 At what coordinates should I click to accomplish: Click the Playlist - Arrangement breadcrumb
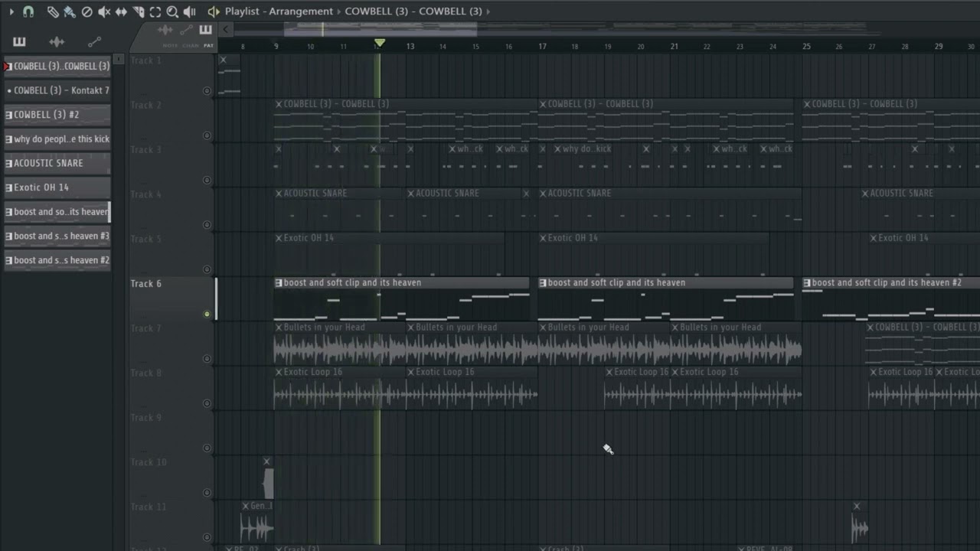(x=279, y=11)
